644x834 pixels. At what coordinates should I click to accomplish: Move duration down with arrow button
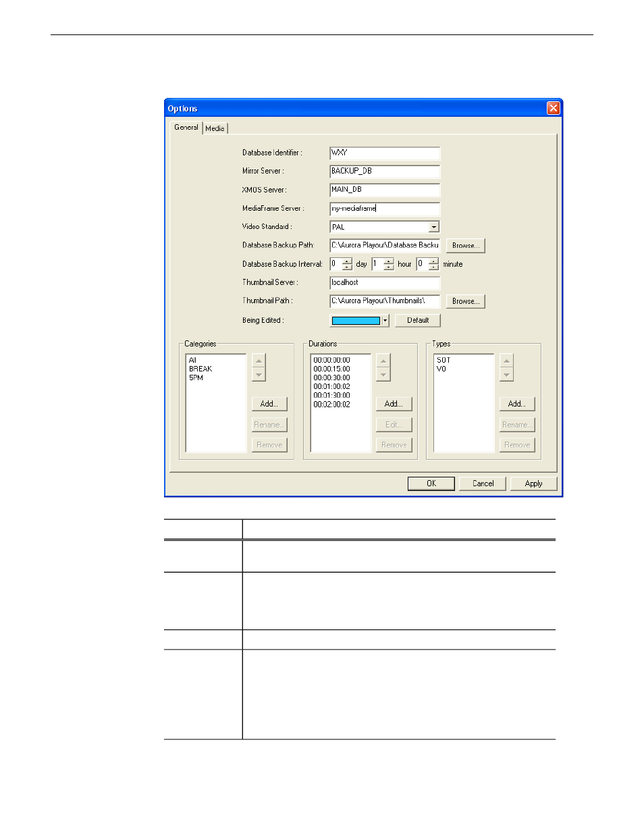[x=383, y=375]
